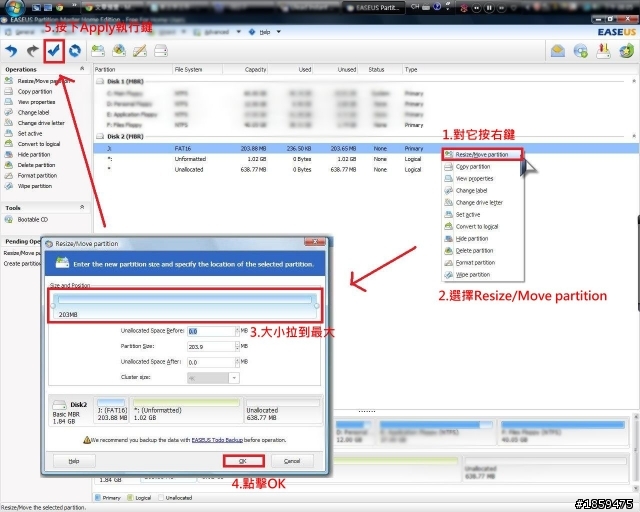The image size is (640, 512).
Task: Click the right handle of the partition size bar
Action: pos(317,306)
